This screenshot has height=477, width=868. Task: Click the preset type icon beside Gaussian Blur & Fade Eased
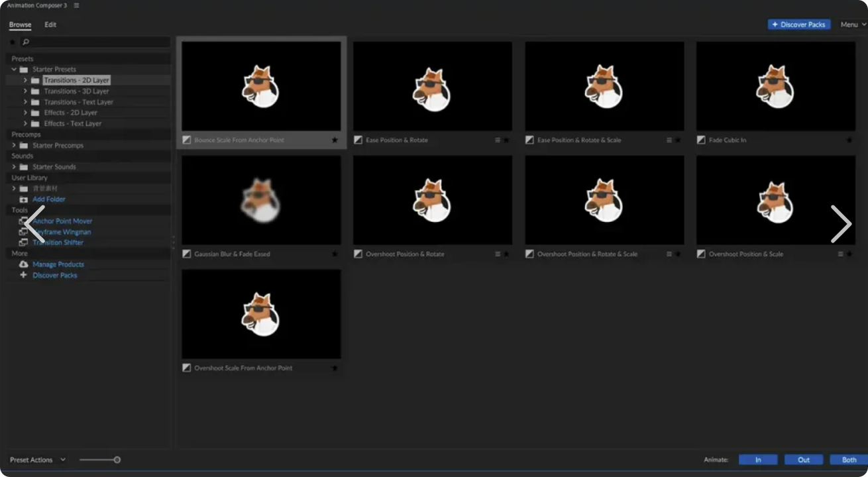pos(187,254)
